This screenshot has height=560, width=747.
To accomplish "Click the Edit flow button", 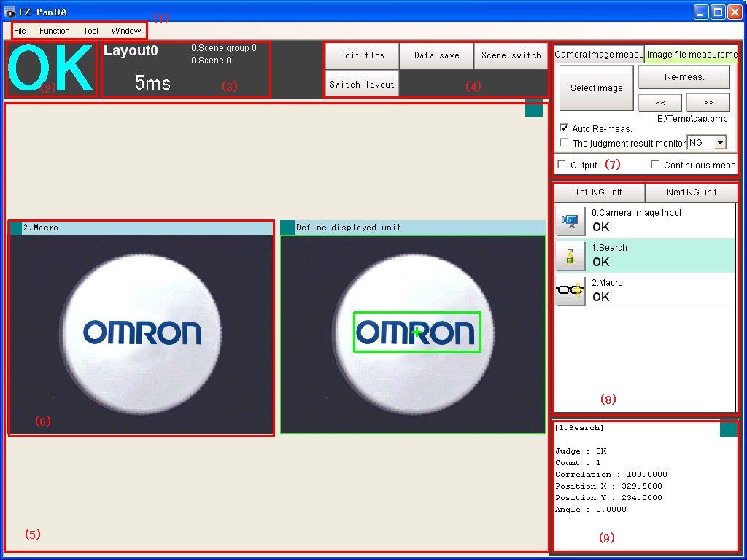I will (x=362, y=55).
